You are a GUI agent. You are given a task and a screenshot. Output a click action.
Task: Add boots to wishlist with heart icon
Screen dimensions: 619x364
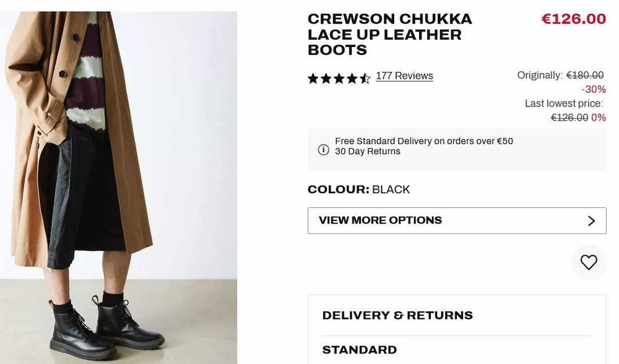pyautogui.click(x=589, y=262)
